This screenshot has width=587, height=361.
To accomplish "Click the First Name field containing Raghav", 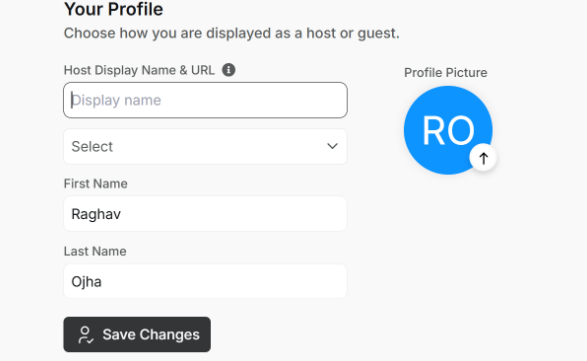I will point(205,214).
